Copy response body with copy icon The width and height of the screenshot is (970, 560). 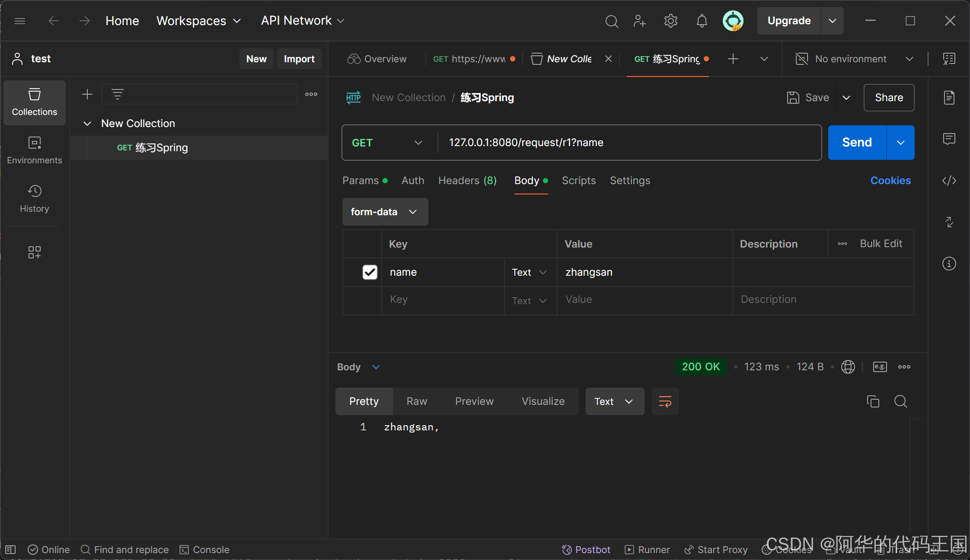click(x=873, y=401)
